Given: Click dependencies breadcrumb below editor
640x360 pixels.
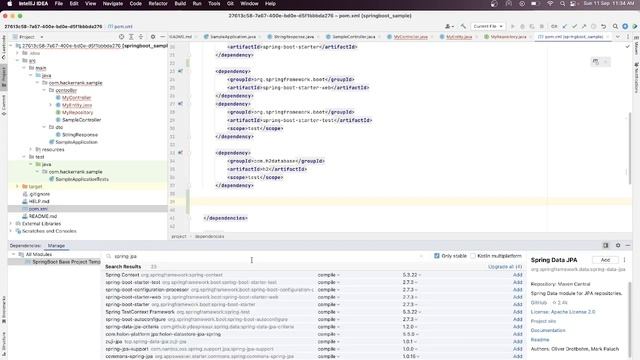Looking at the screenshot, I should 209,236.
